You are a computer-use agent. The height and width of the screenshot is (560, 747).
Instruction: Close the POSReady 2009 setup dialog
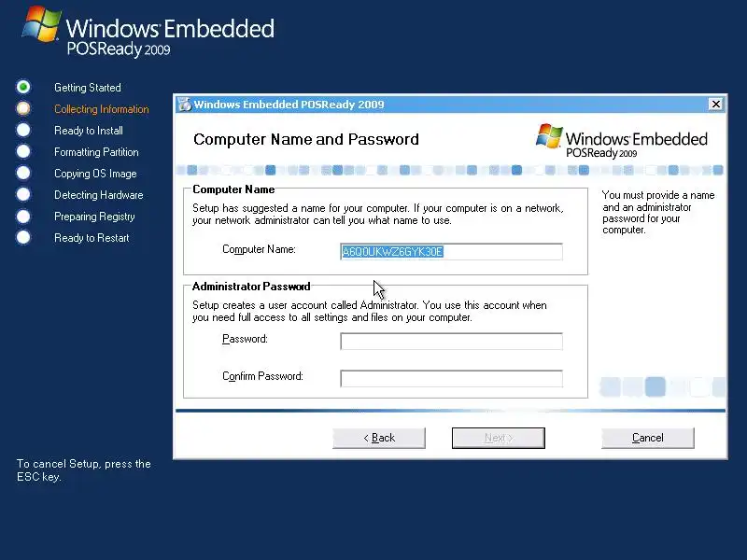pyautogui.click(x=715, y=104)
